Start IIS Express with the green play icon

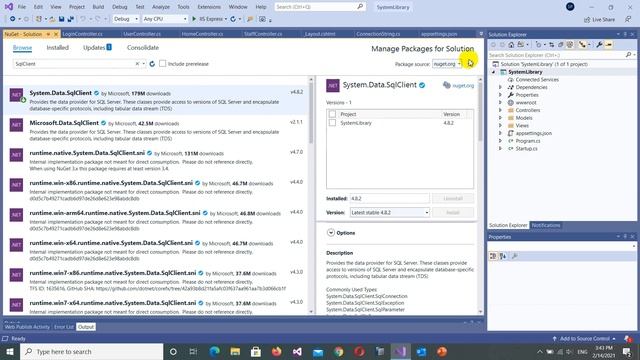click(194, 19)
